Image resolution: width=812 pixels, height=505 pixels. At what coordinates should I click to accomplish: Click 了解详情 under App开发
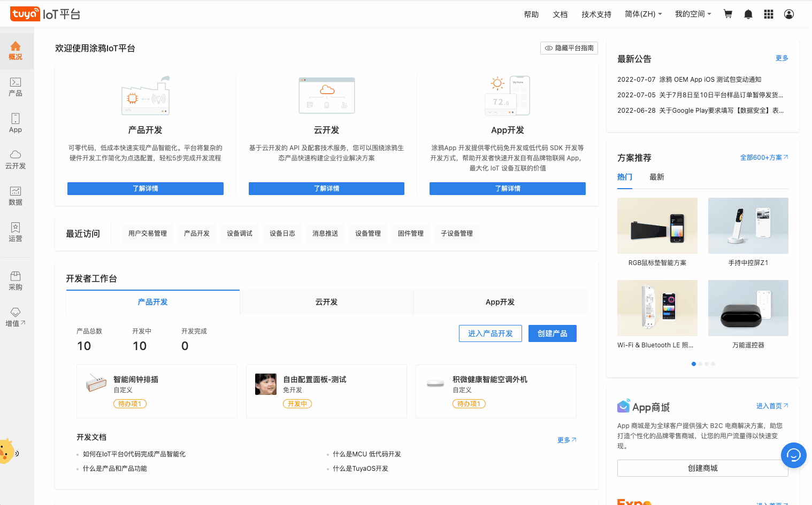coord(508,189)
